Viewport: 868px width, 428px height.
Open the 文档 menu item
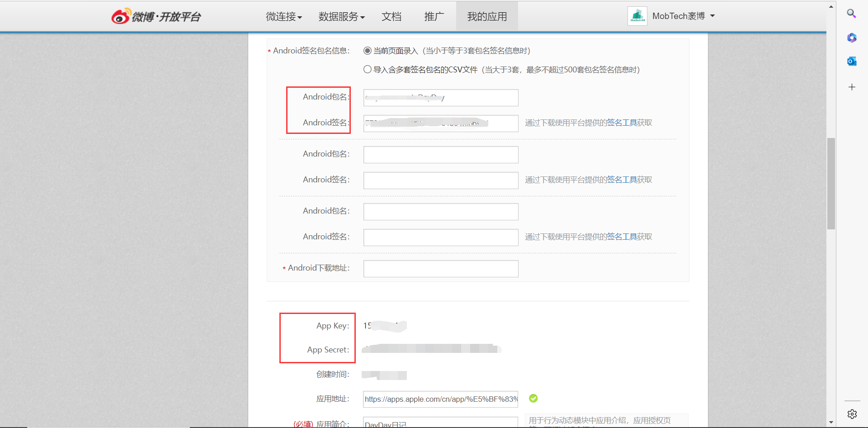[x=392, y=17]
